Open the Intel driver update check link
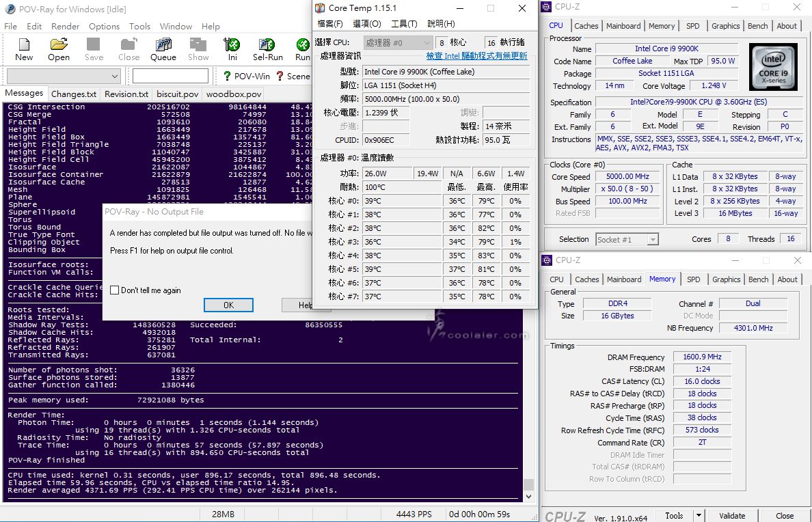The width and height of the screenshot is (812, 522). coord(476,56)
